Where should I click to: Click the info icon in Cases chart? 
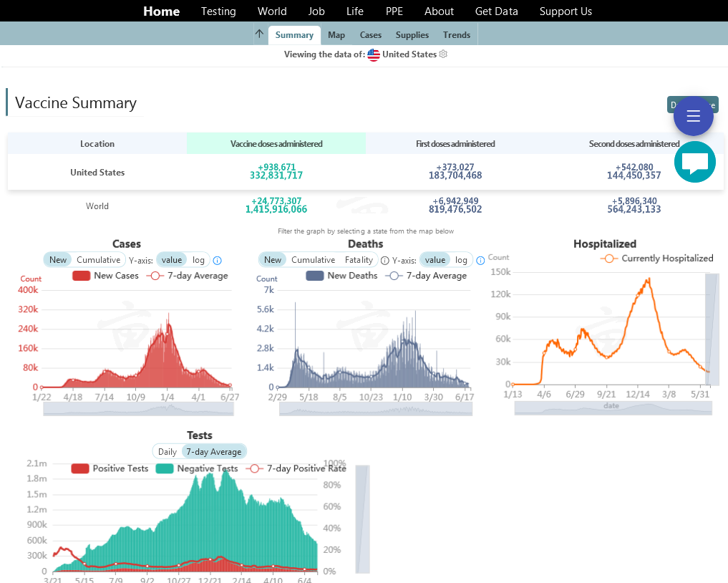click(x=218, y=261)
